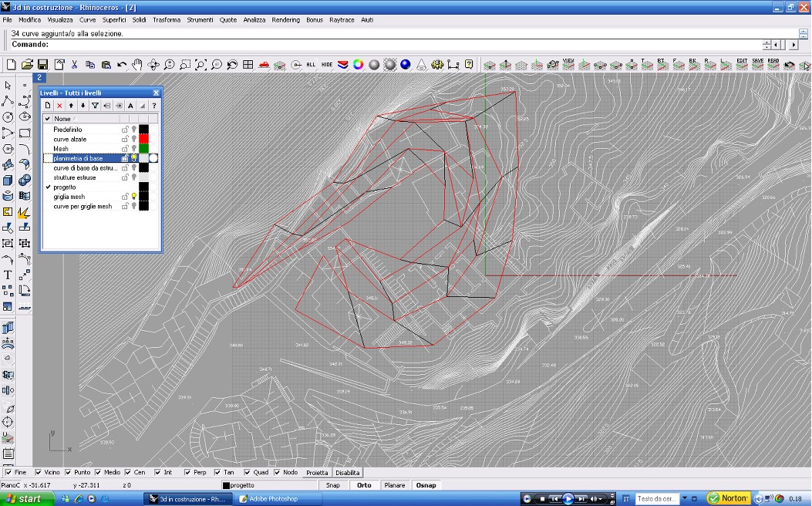Click the Cut scissors icon

click(x=74, y=65)
